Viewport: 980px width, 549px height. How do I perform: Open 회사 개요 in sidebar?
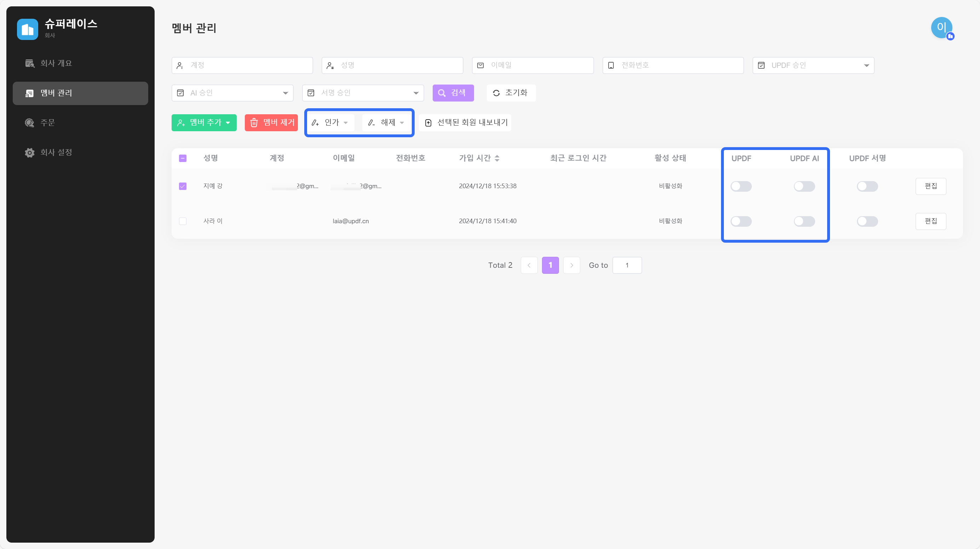80,64
